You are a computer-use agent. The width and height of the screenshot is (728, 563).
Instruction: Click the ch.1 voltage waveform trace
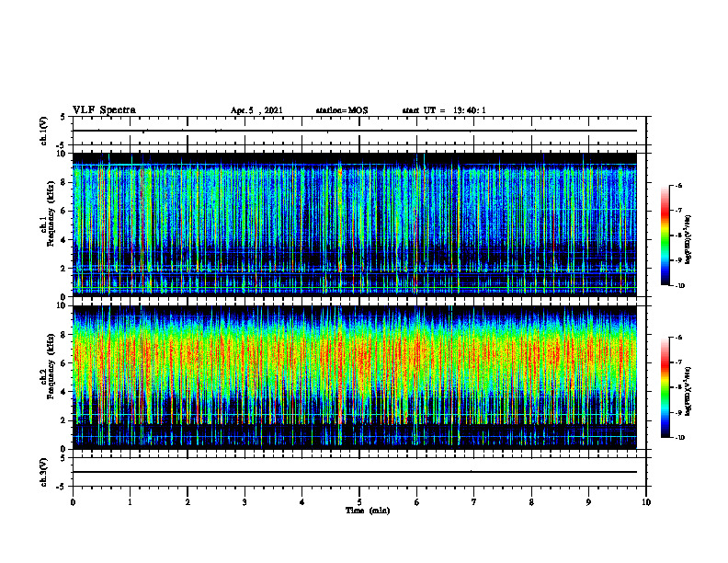(x=354, y=131)
